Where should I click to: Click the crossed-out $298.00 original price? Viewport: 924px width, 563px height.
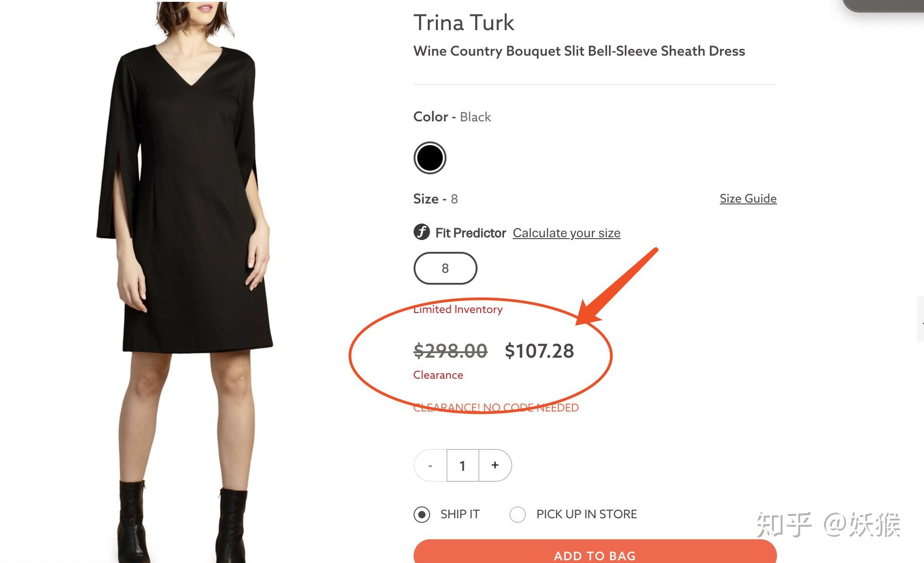click(450, 351)
